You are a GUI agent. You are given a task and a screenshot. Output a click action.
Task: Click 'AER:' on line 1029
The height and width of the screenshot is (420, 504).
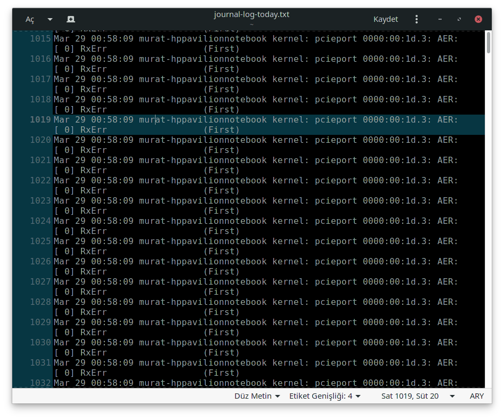(x=448, y=322)
